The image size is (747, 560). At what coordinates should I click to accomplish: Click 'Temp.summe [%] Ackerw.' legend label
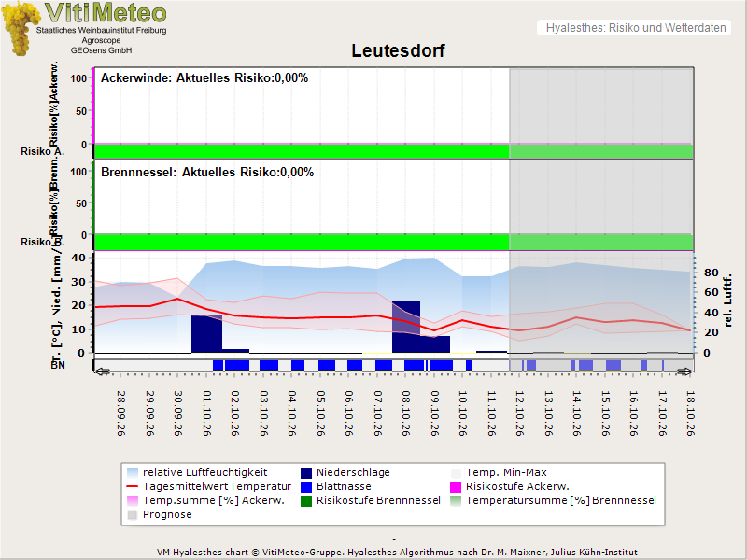point(214,500)
